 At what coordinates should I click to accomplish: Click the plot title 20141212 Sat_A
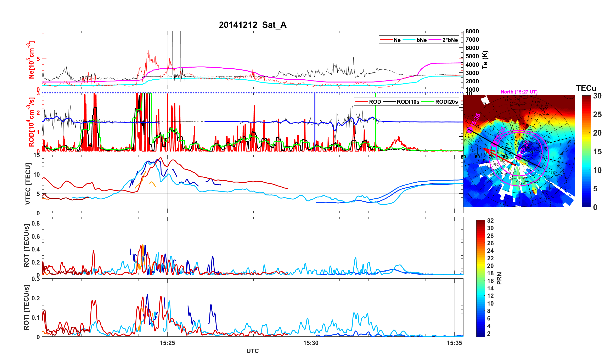[252, 25]
